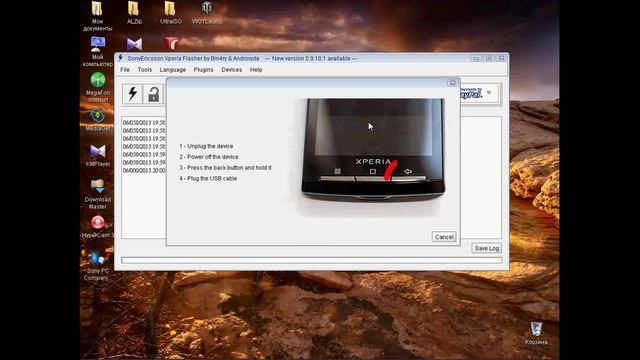Open the Plugins menu
The height and width of the screenshot is (360, 640).
point(203,70)
